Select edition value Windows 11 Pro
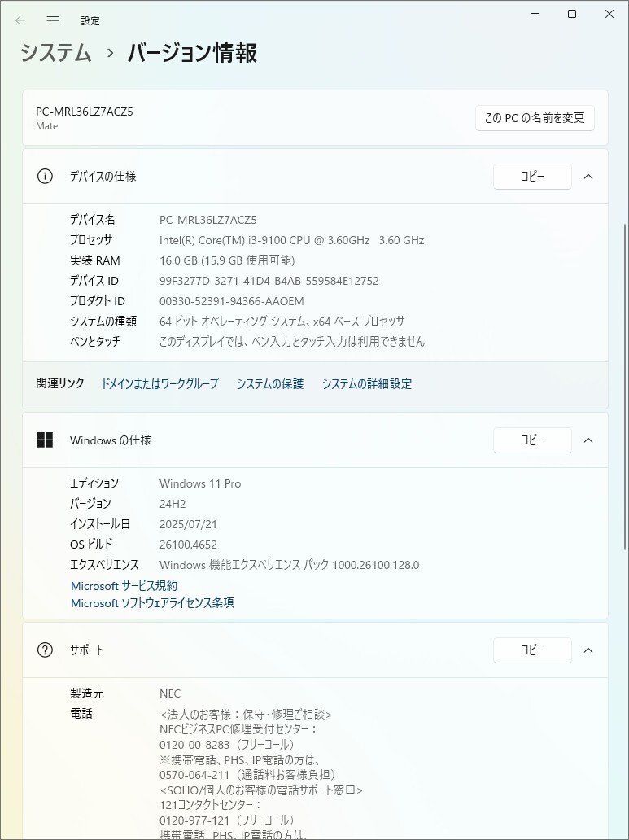 click(200, 483)
